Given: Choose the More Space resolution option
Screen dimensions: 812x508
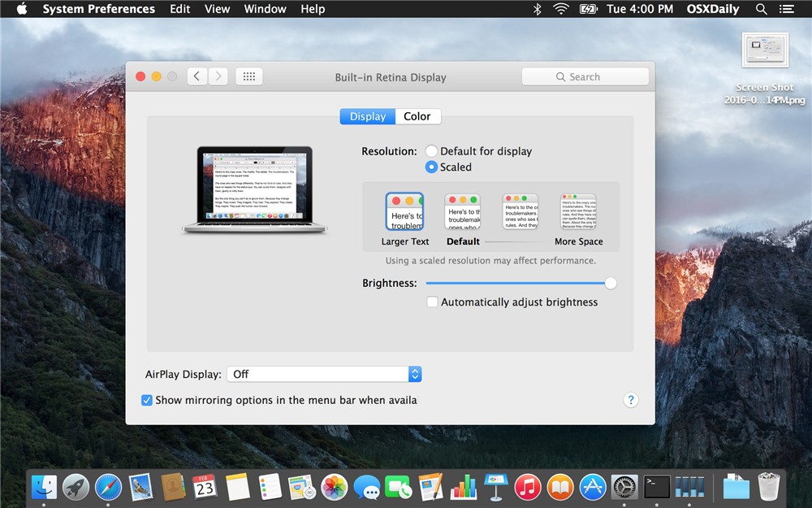Looking at the screenshot, I should point(578,212).
